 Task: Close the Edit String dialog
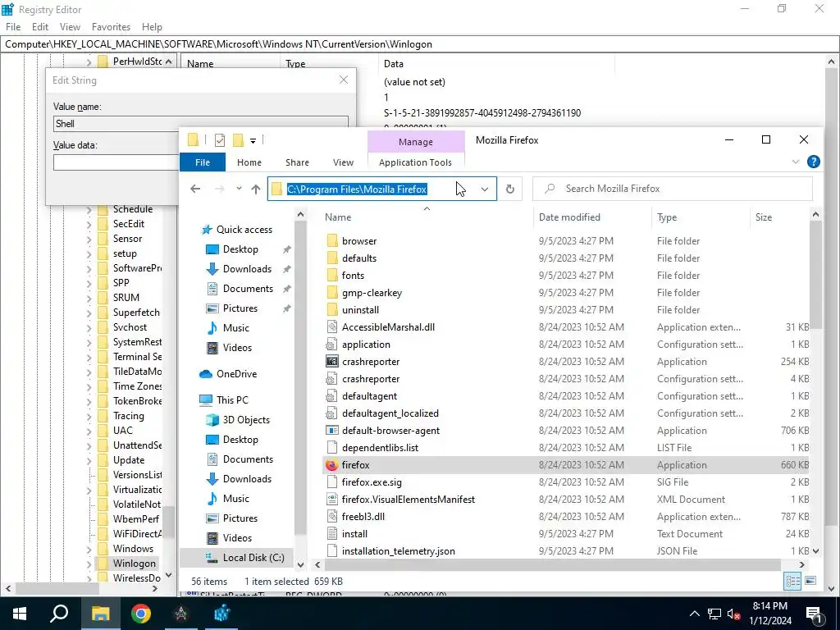344,80
